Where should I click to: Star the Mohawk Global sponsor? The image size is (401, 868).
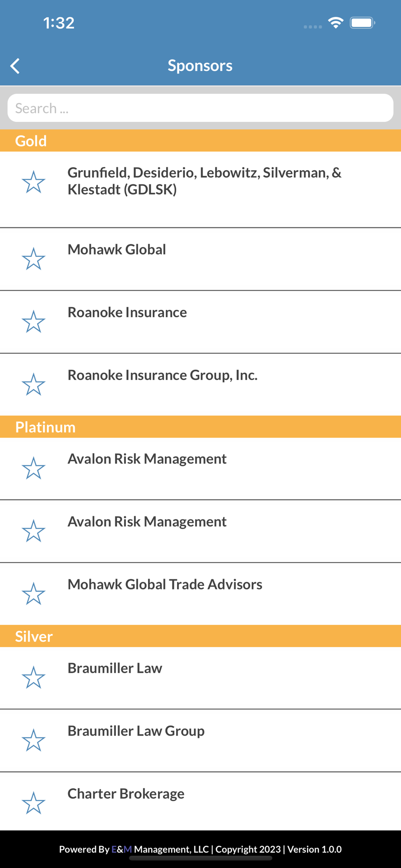pos(33,259)
